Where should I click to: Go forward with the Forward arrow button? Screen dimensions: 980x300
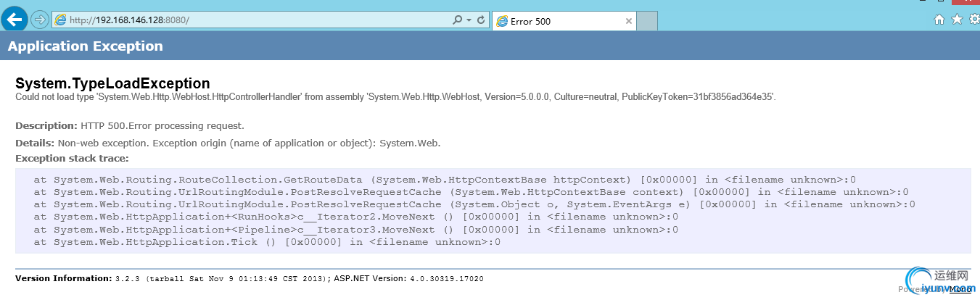pos(40,20)
